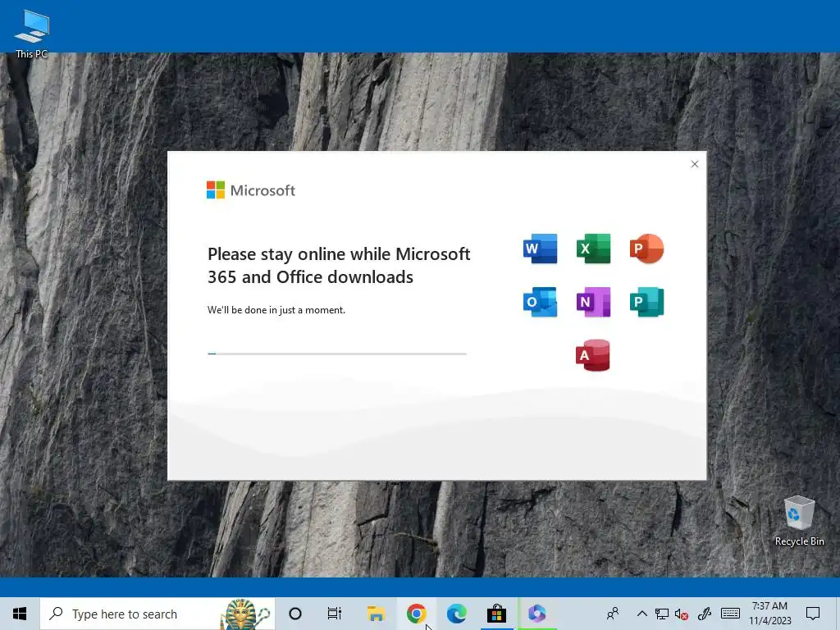Open Cortana from the taskbar
Image resolution: width=840 pixels, height=630 pixels.
(295, 614)
